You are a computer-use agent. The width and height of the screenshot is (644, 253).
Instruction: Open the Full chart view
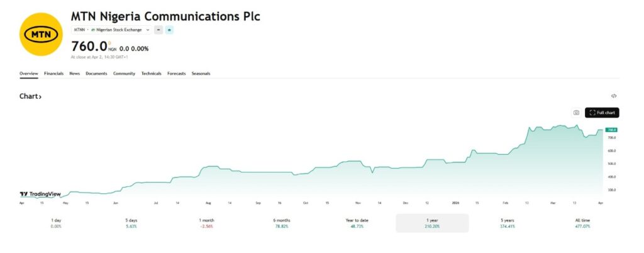click(x=602, y=113)
